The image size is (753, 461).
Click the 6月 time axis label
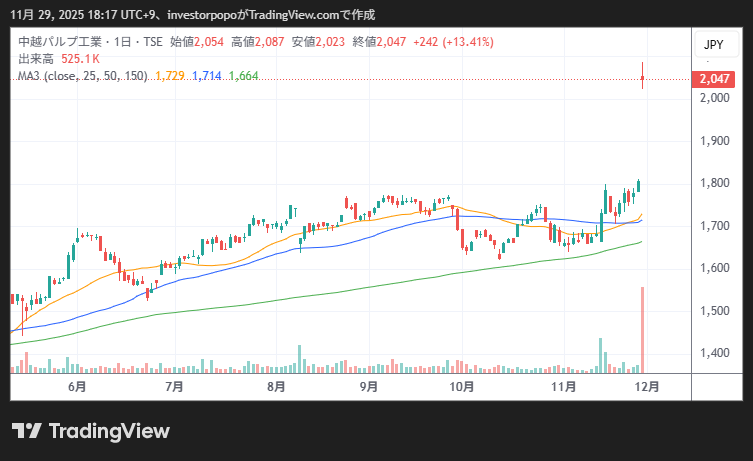point(77,386)
